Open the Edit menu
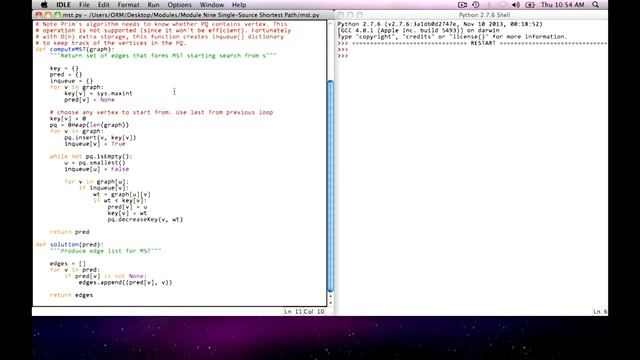Screen dimensions: 640x360 click(x=103, y=5)
